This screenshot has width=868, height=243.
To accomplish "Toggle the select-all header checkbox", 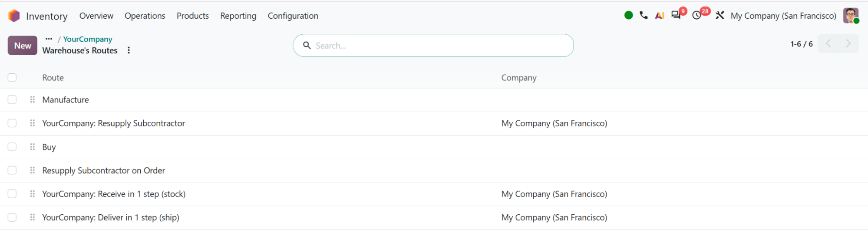I will pyautogui.click(x=12, y=77).
